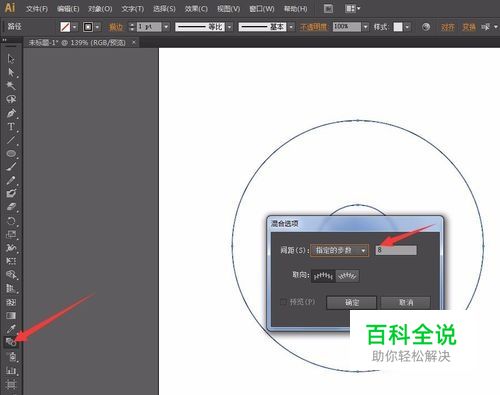Open the 样式 graphic style dropdown

(x=407, y=27)
